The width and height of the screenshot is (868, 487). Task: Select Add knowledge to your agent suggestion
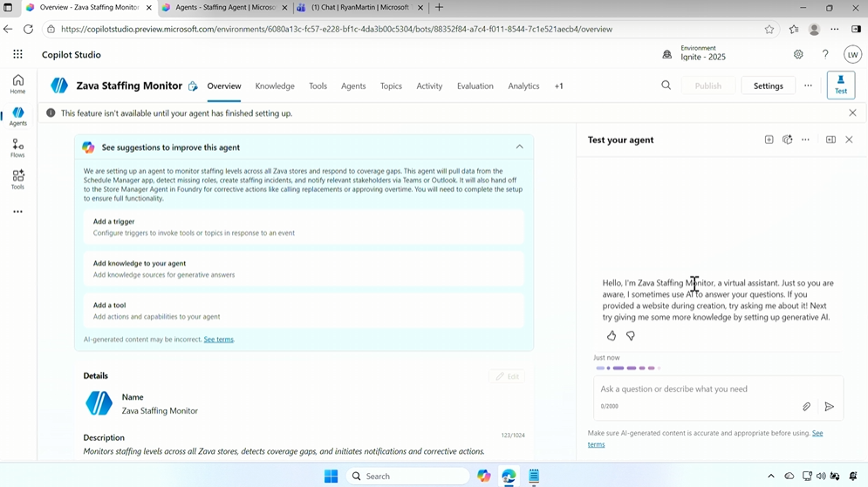coord(304,269)
